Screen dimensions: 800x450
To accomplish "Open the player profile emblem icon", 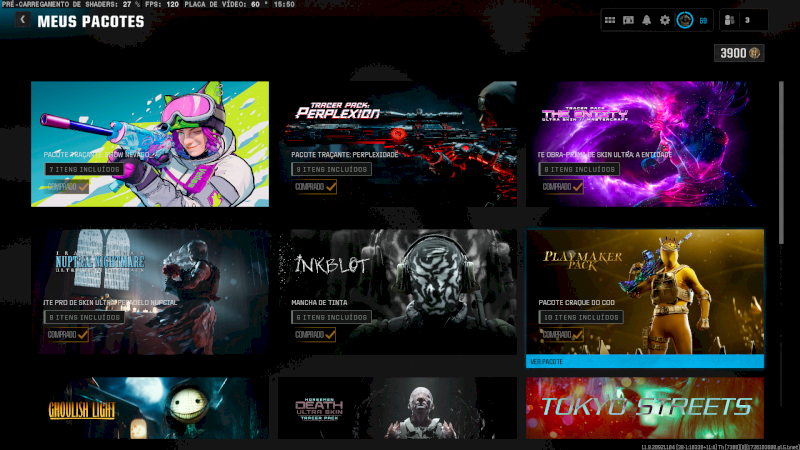I will click(685, 20).
